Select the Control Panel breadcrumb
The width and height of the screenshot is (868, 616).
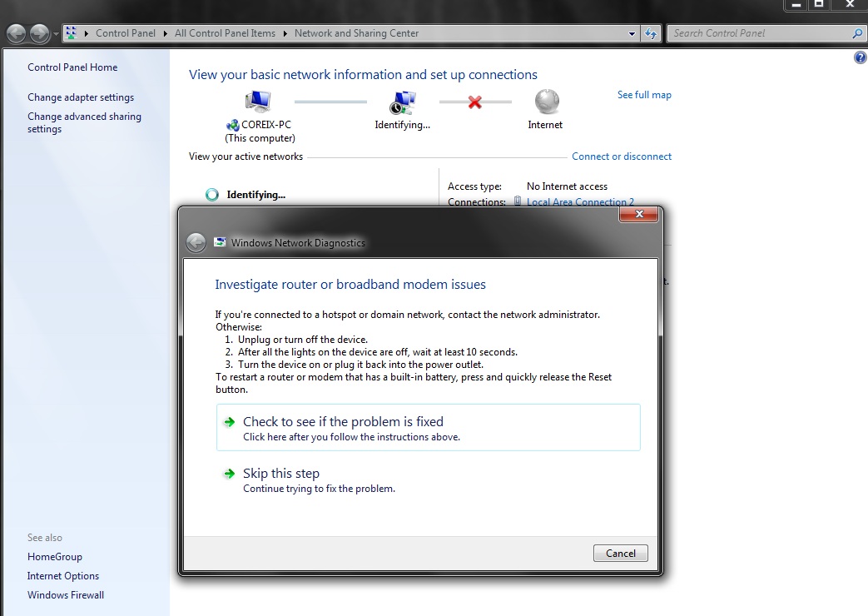click(126, 33)
